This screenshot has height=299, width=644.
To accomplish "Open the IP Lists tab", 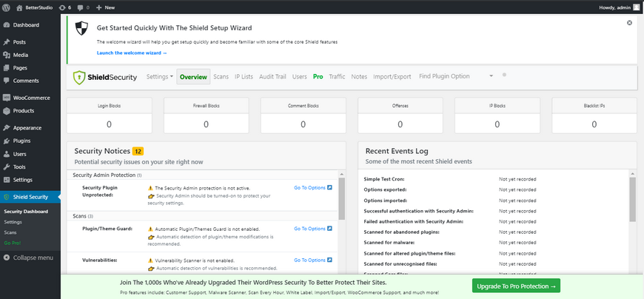I will click(244, 77).
